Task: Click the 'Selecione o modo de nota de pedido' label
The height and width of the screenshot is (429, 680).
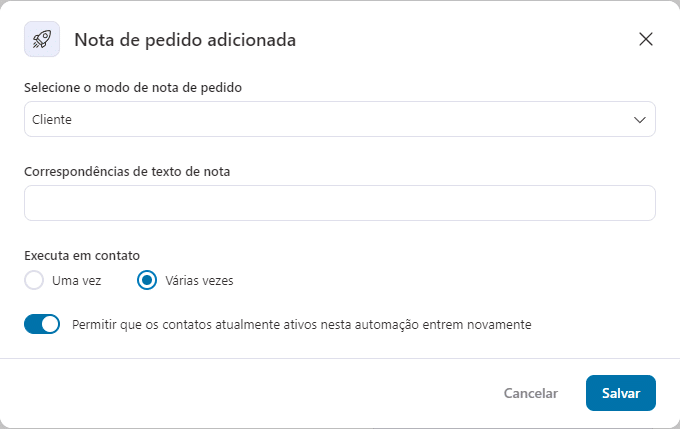Action: coord(133,87)
